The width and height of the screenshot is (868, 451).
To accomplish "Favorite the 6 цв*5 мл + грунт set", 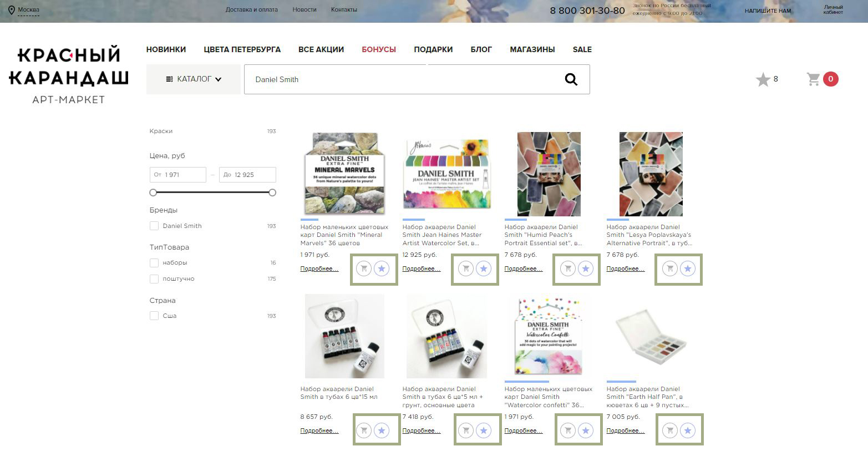I will (x=484, y=430).
